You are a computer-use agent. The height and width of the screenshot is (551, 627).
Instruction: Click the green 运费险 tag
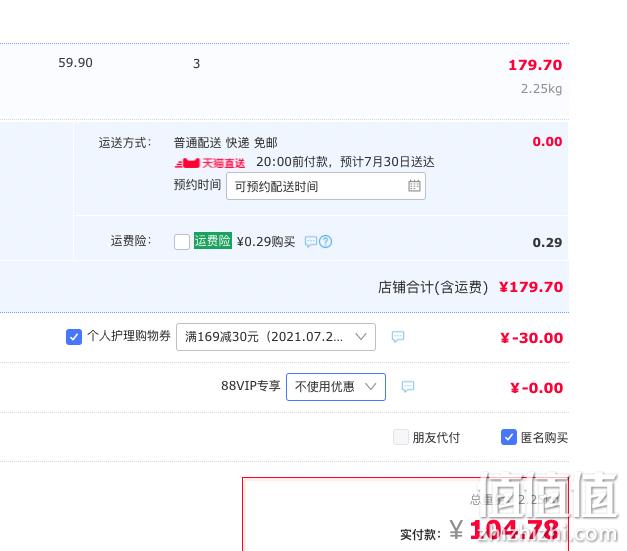(x=213, y=241)
